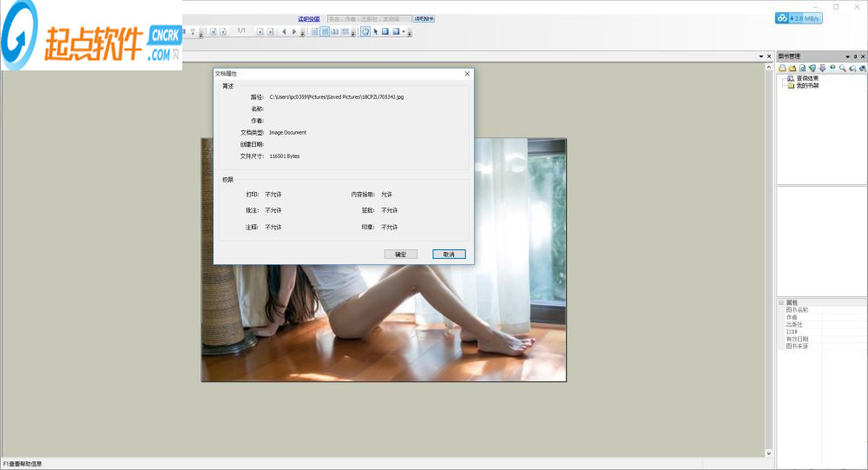Click the magnifier search icon in 图书管理 toolbar
868x470 pixels.
pos(842,68)
